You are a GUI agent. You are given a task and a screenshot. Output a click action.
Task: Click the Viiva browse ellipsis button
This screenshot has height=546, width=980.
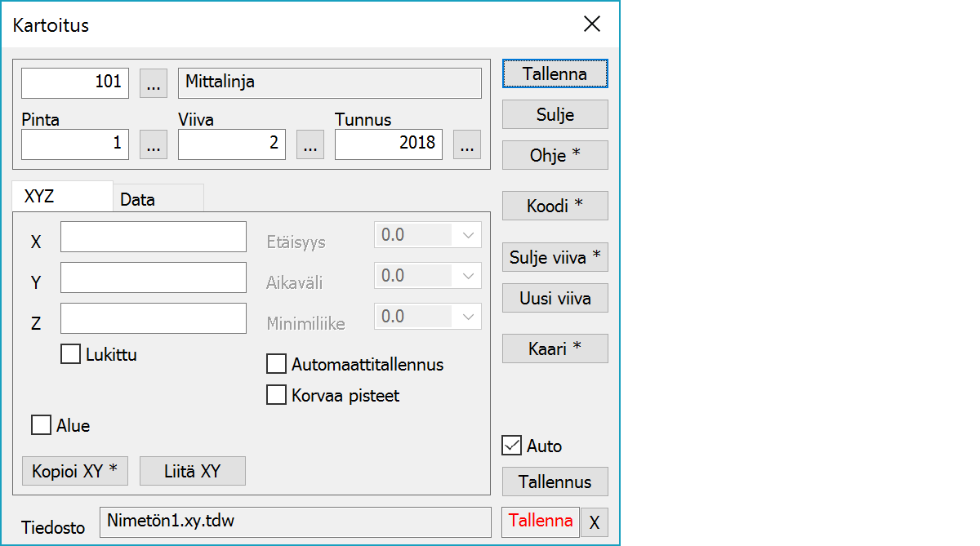(310, 144)
